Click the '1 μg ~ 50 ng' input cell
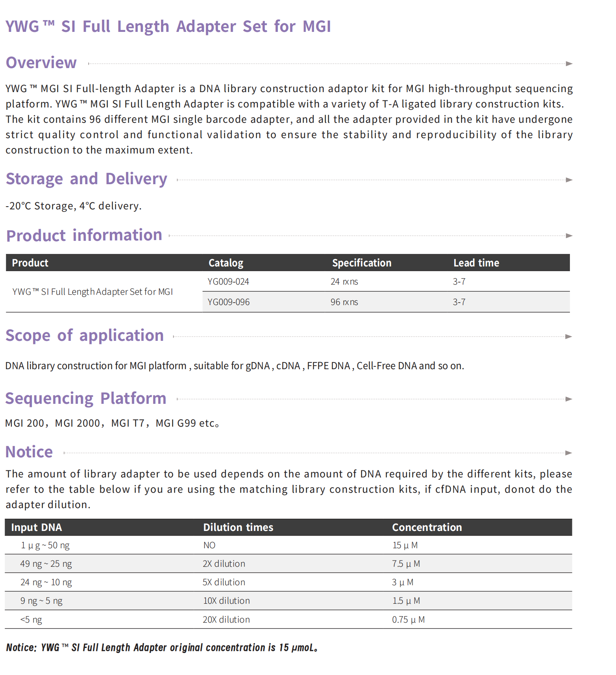 [x=45, y=546]
